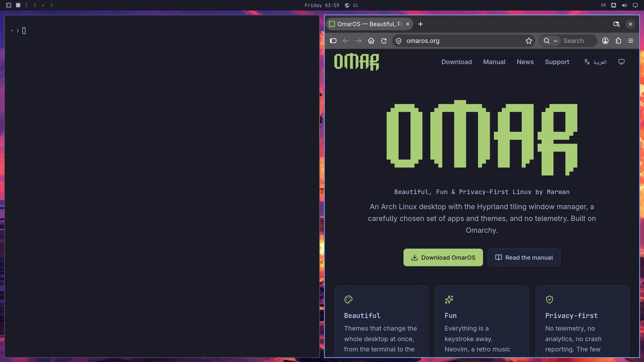The image size is (644, 362).
Task: Click the tab search icon in tab bar
Action: point(616,24)
